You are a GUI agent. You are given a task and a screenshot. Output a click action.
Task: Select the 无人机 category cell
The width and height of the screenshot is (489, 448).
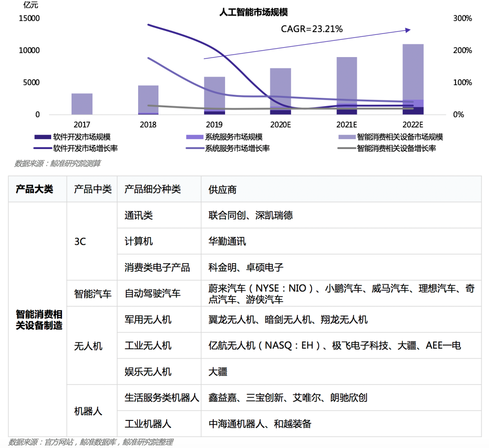click(88, 346)
